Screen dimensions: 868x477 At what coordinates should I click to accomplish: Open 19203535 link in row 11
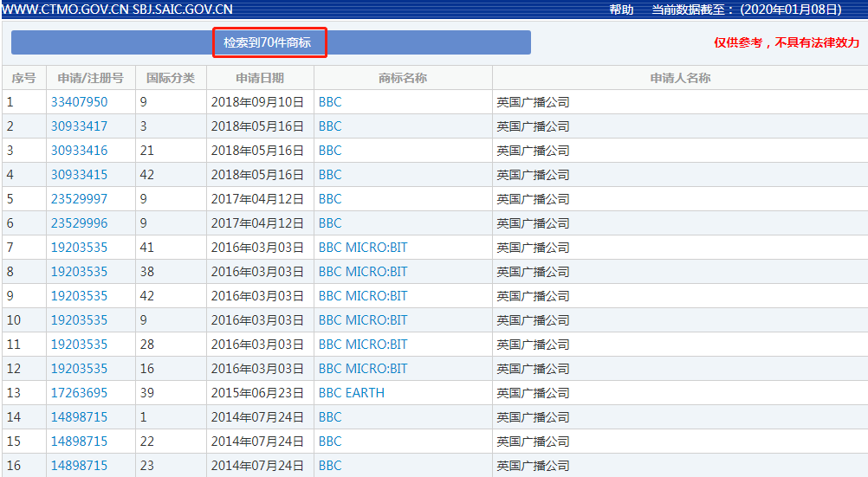tap(79, 345)
